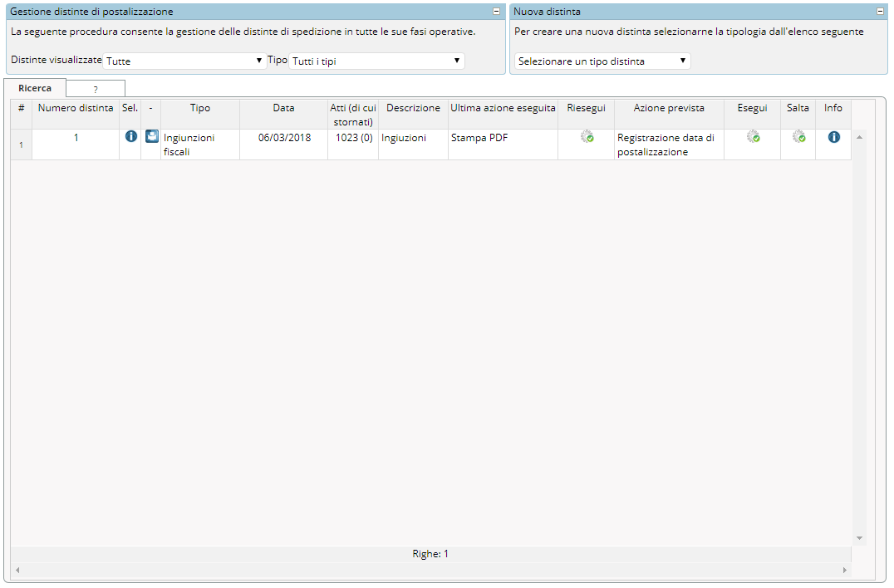Image resolution: width=894 pixels, height=588 pixels.
Task: Click the Numero distinta column header
Action: pos(76,108)
